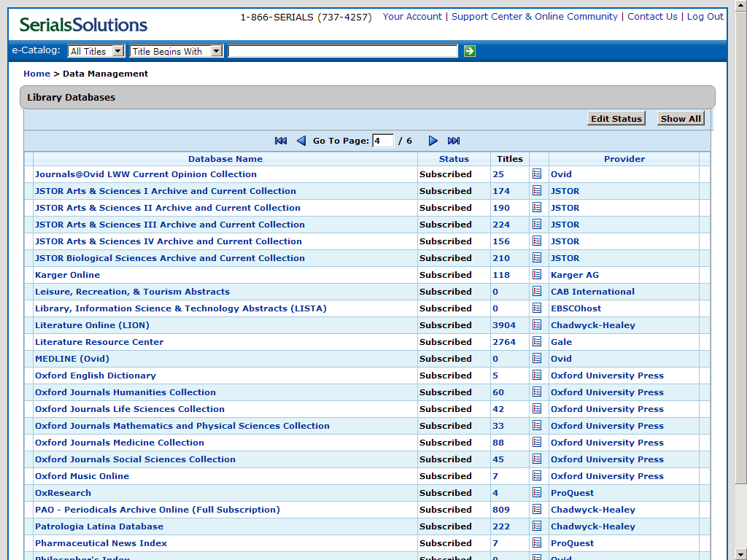This screenshot has height=560, width=747.
Task: Jump to last page of databases
Action: pyautogui.click(x=454, y=141)
